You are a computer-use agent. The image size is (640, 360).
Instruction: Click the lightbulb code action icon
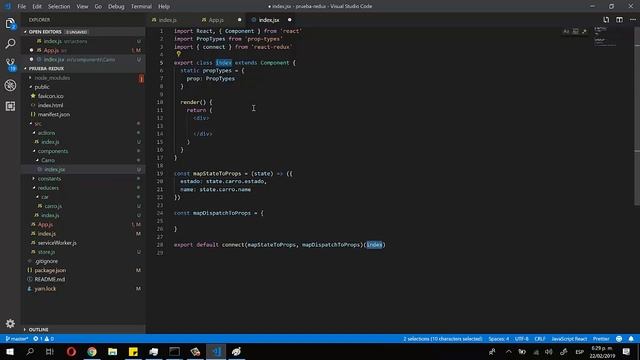point(178,54)
